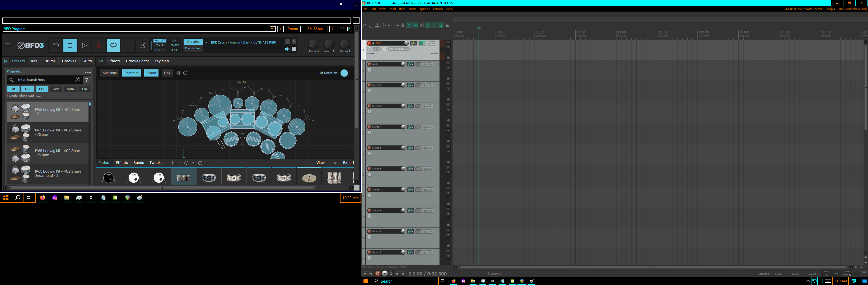Toggle REAPER lock toolbar icon
The width and height of the screenshot is (868, 285).
(447, 26)
